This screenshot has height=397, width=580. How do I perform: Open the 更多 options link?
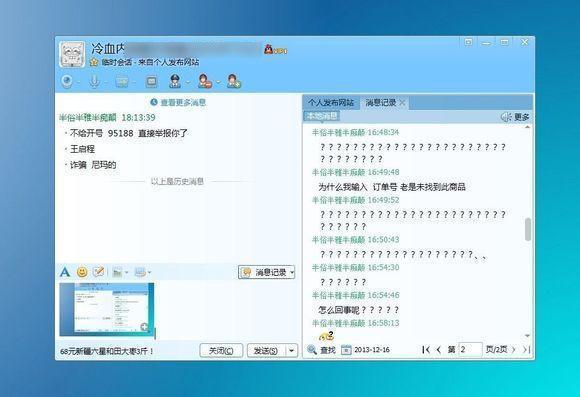coord(522,117)
